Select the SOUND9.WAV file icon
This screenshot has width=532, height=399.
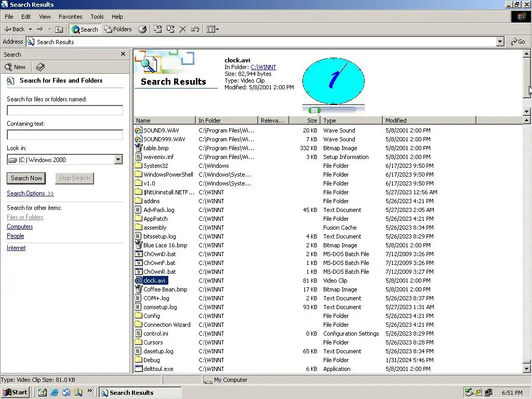[x=138, y=130]
